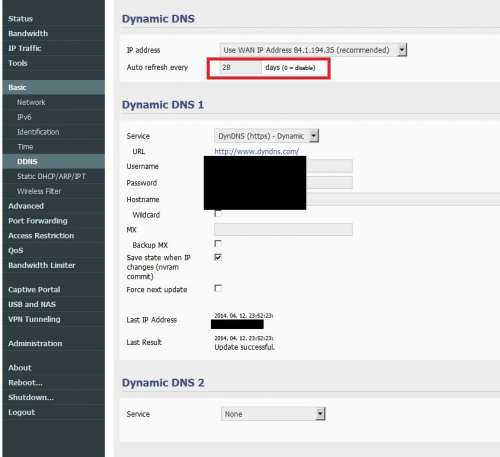Open Bandwidth Limiter page

pyautogui.click(x=42, y=265)
